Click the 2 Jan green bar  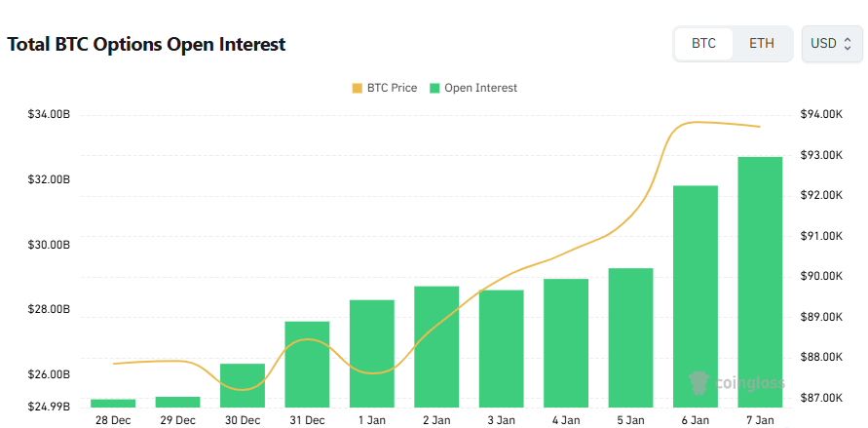pyautogui.click(x=436, y=346)
